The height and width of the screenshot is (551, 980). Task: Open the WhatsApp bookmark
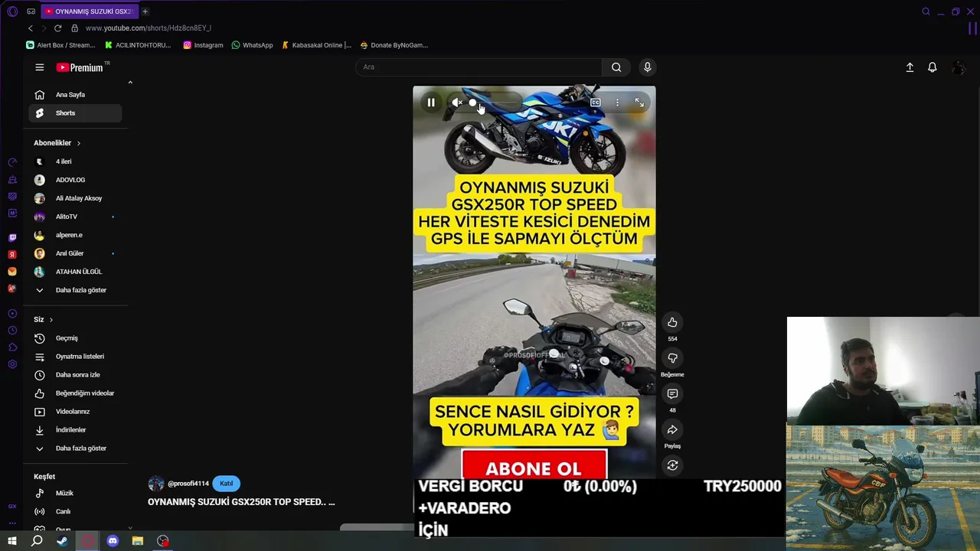pyautogui.click(x=252, y=45)
